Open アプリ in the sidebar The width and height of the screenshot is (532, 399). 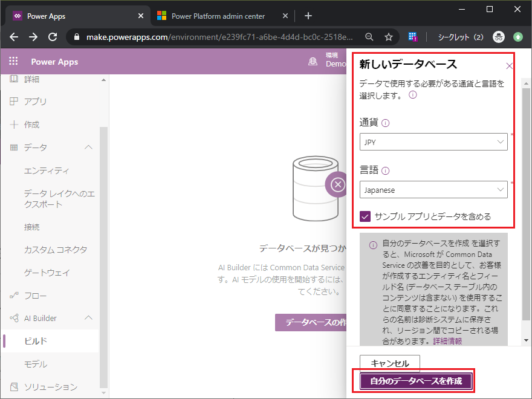click(35, 102)
